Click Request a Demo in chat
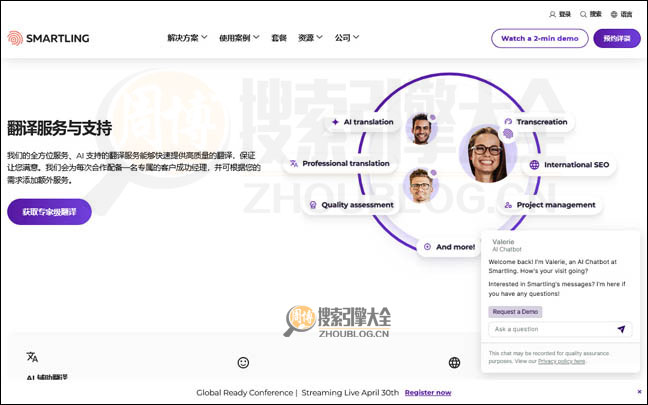The width and height of the screenshot is (648, 405). click(515, 312)
